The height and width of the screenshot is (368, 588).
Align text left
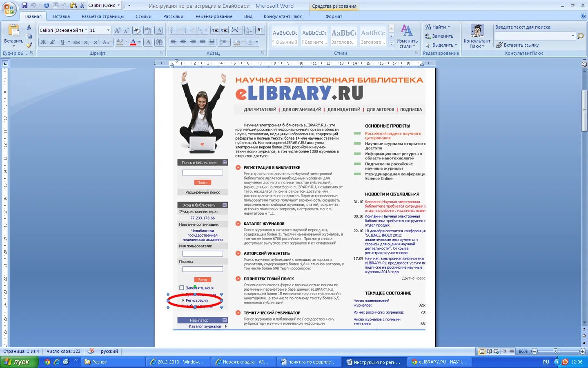[173, 42]
